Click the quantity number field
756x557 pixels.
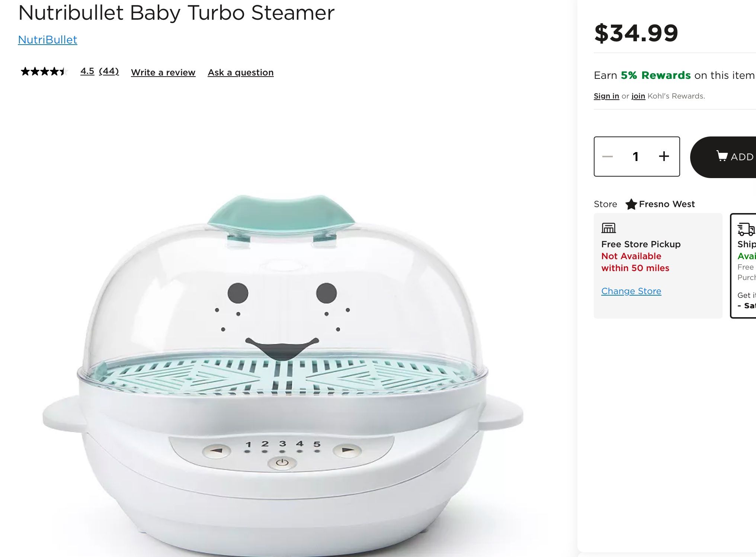tap(635, 157)
